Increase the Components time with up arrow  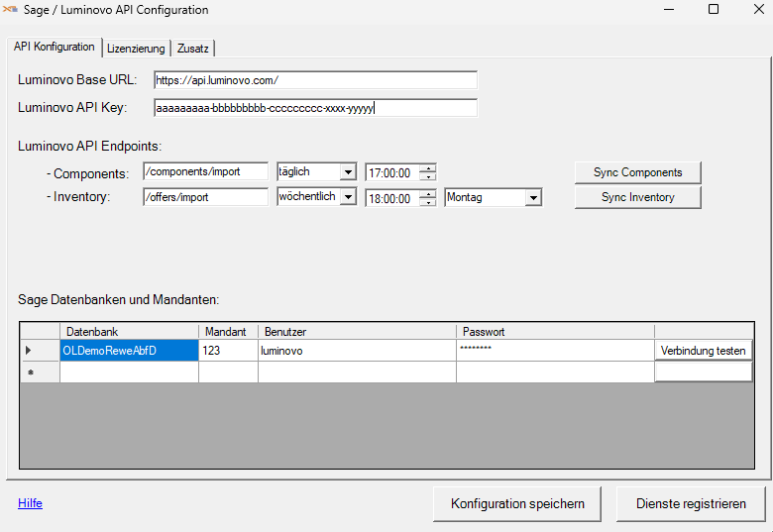[427, 167]
